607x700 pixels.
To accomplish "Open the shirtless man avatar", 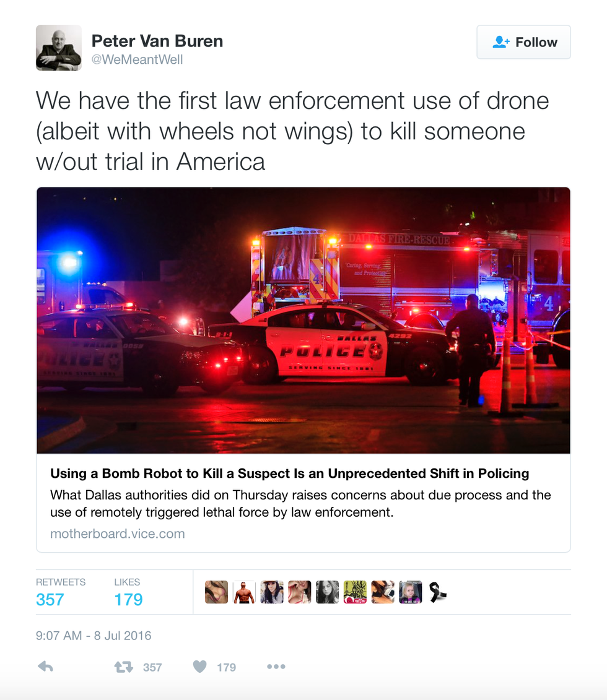I will coord(244,592).
